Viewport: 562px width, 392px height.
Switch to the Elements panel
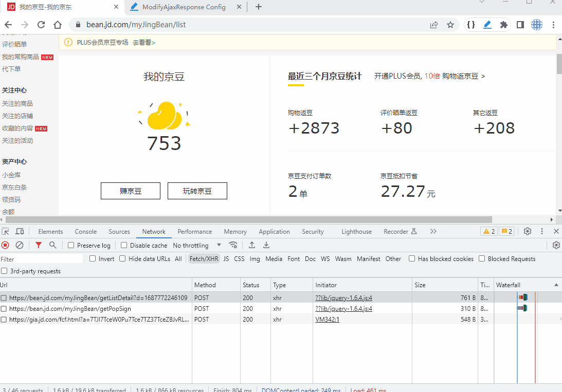pyautogui.click(x=50, y=232)
